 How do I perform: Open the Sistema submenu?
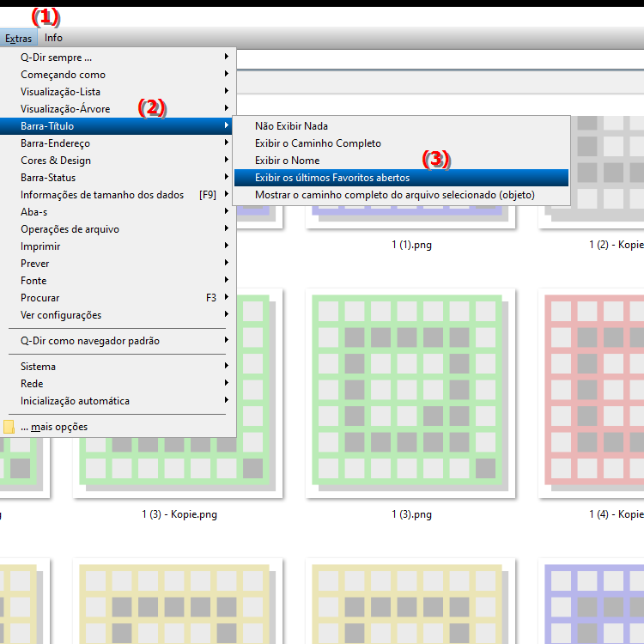(118, 367)
